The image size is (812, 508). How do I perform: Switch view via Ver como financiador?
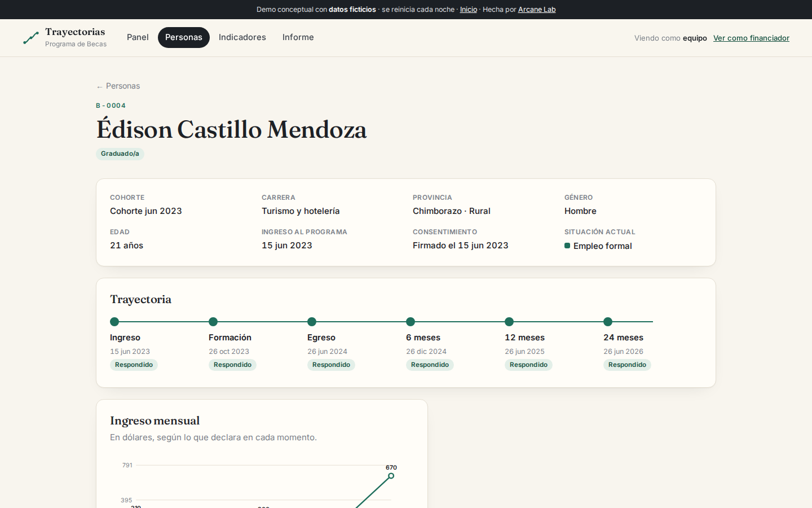point(751,38)
